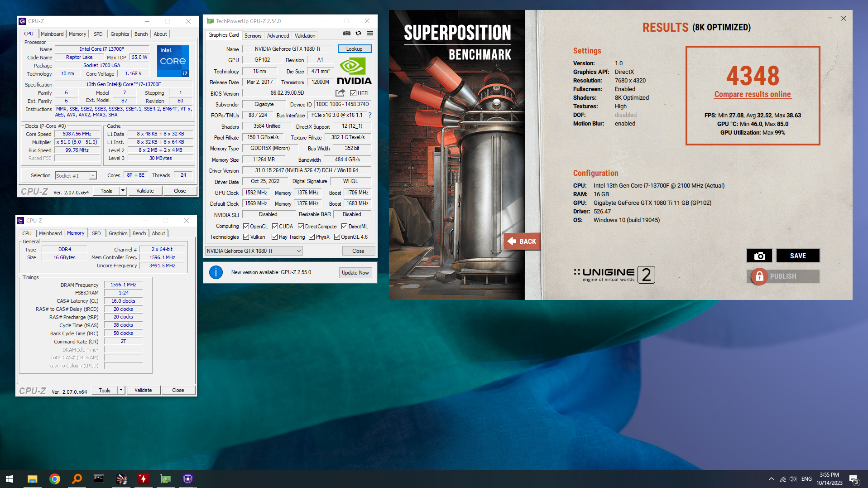The height and width of the screenshot is (488, 868).
Task: Switch to SPD tab in upper CPU-Z
Action: click(x=98, y=34)
